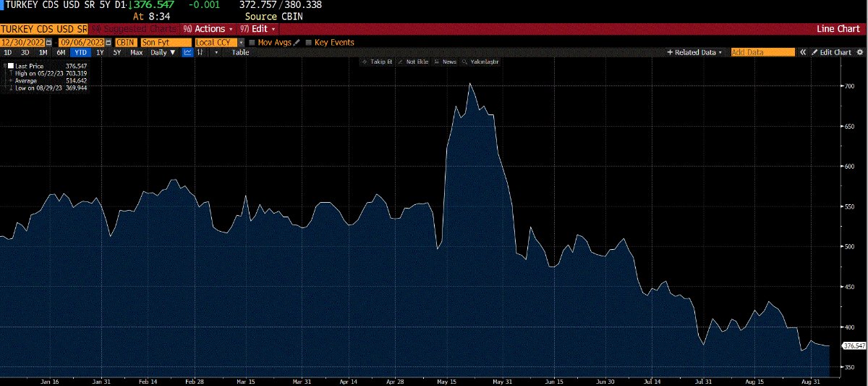Switch to the Table view

(240, 53)
